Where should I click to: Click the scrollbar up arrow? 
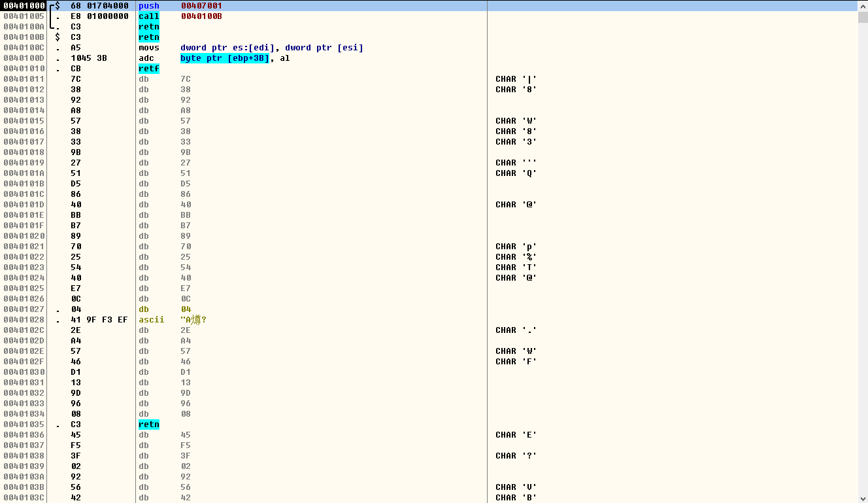tap(863, 5)
